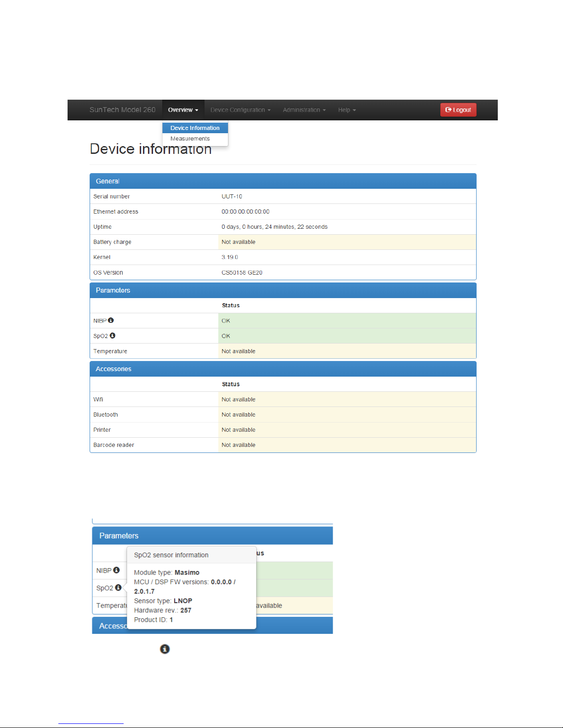The image size is (563, 728).
Task: Click Module type Masimo in popover
Action: [x=166, y=572]
